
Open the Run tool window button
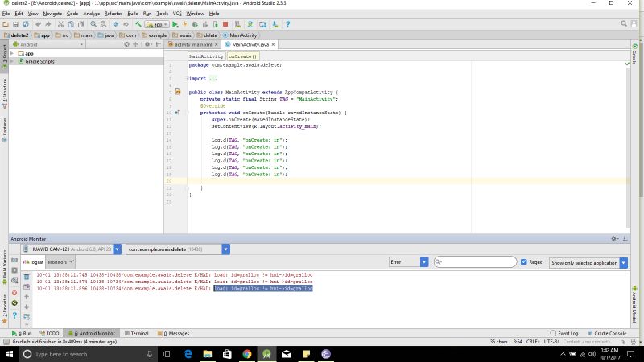(x=22, y=333)
